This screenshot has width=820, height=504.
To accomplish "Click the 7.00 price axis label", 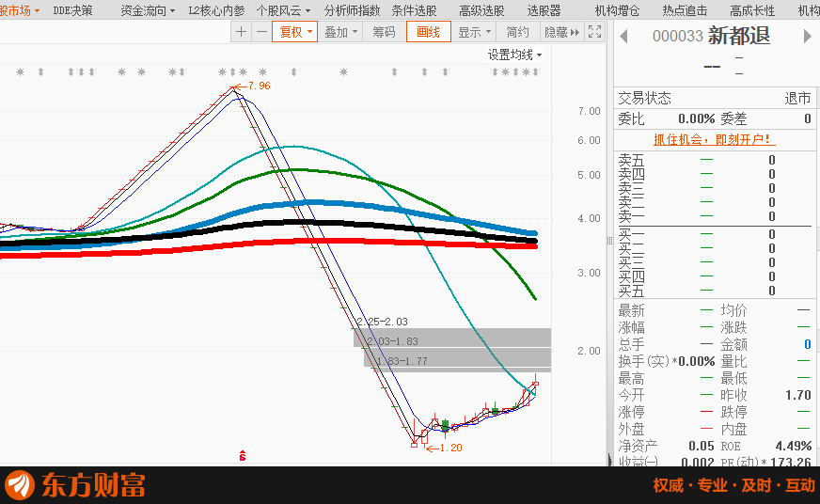I will pos(589,111).
